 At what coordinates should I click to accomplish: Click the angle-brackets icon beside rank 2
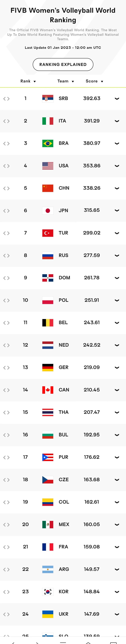pyautogui.click(x=7, y=121)
